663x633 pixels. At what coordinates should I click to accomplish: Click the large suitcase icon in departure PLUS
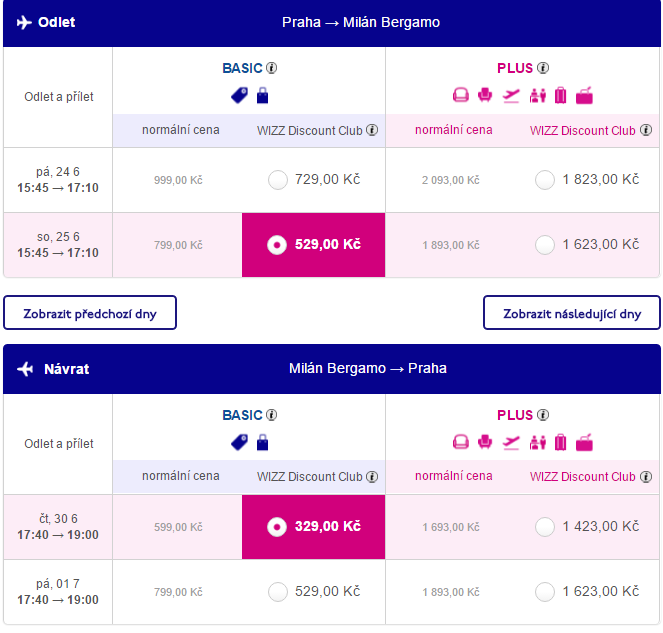click(x=560, y=96)
